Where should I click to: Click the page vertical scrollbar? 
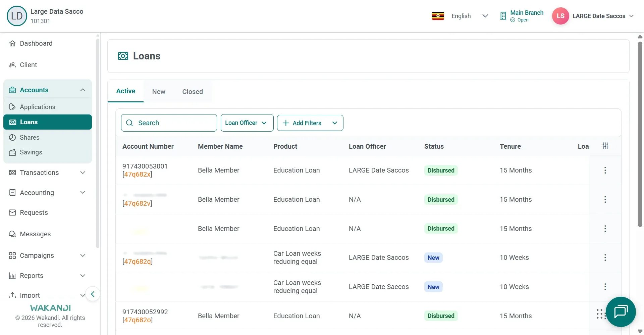click(640, 134)
